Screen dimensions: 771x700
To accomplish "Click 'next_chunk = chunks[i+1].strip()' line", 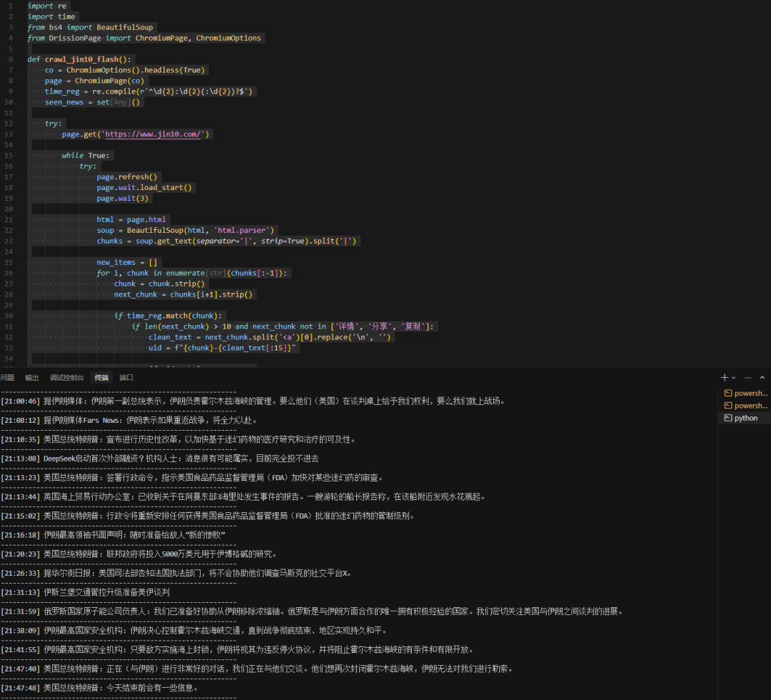I will [183, 295].
